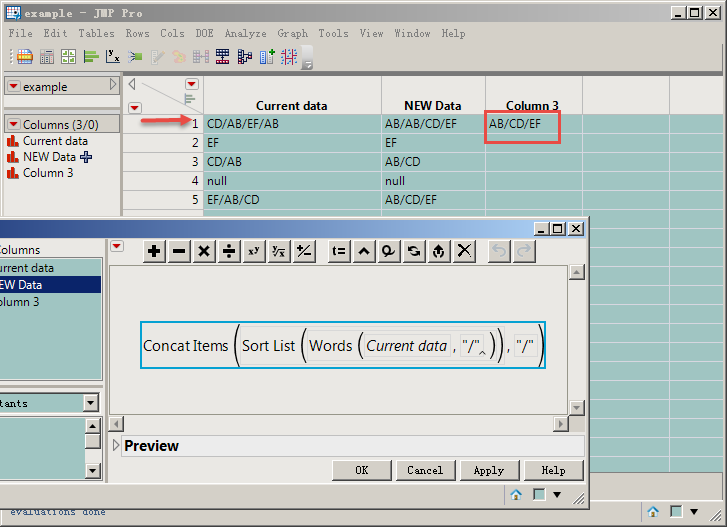
Task: Click Help in the formula editor
Action: point(553,470)
